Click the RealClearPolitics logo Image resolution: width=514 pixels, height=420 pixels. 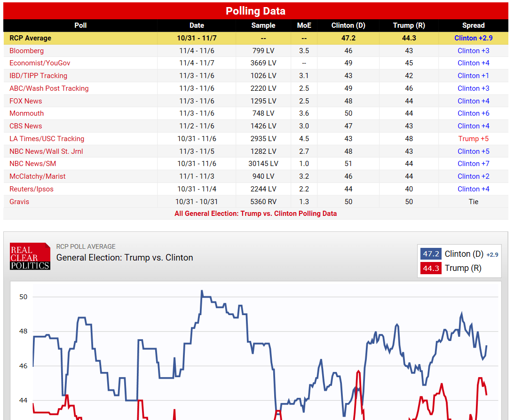pos(30,256)
